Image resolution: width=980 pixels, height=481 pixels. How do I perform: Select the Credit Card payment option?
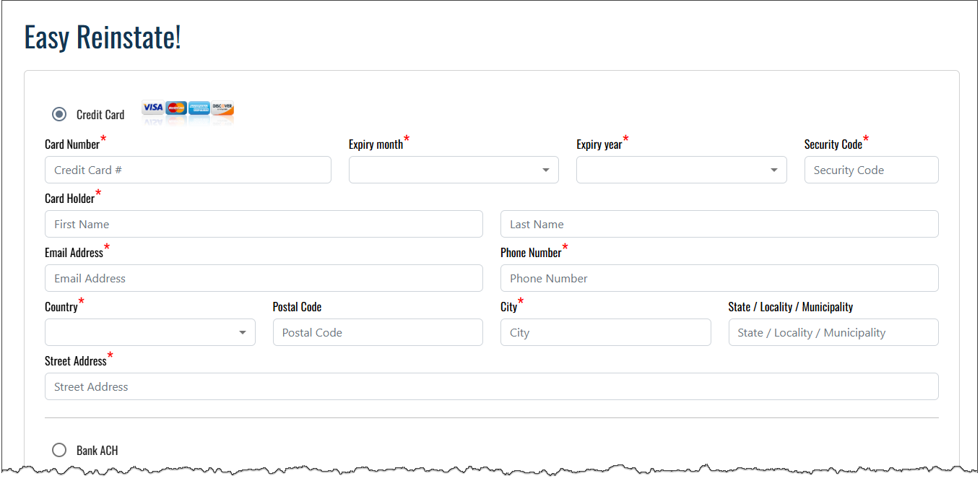coord(59,114)
